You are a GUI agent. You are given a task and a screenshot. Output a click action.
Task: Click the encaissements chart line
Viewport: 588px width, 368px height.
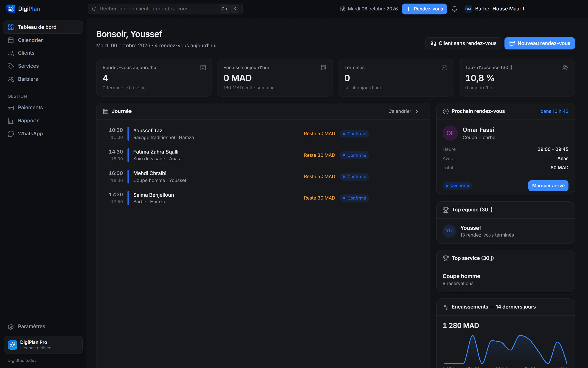tap(505, 349)
